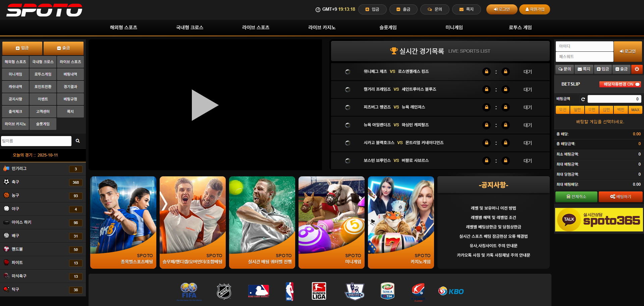Image resolution: width=644 pixels, height=306 pixels.
Task: Click the lock icon for 위니페그 제츠 match odds
Action: [x=486, y=72]
